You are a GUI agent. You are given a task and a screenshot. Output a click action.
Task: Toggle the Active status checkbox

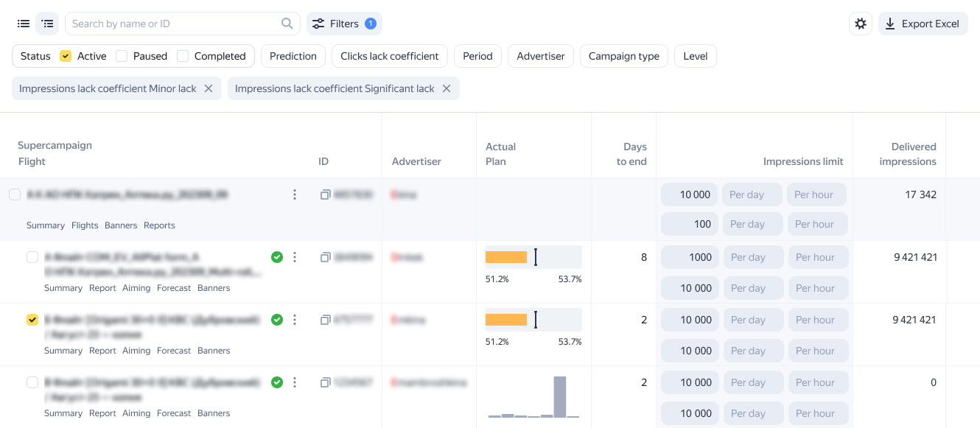point(66,56)
